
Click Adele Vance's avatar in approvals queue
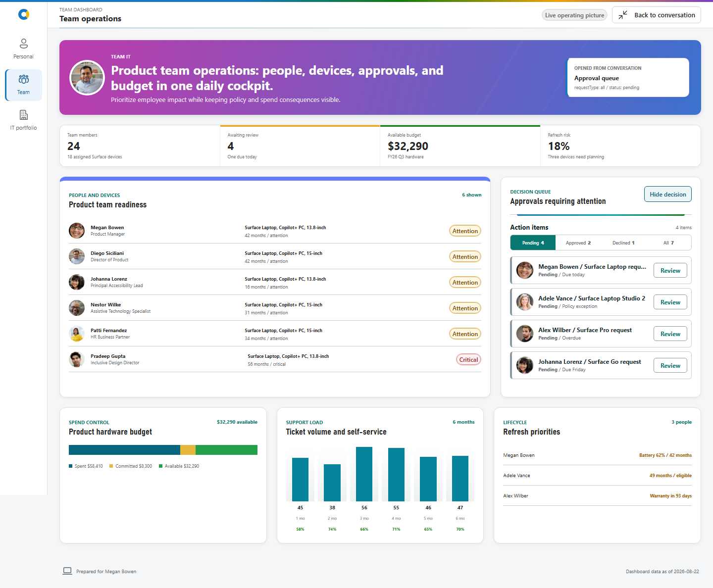click(525, 302)
